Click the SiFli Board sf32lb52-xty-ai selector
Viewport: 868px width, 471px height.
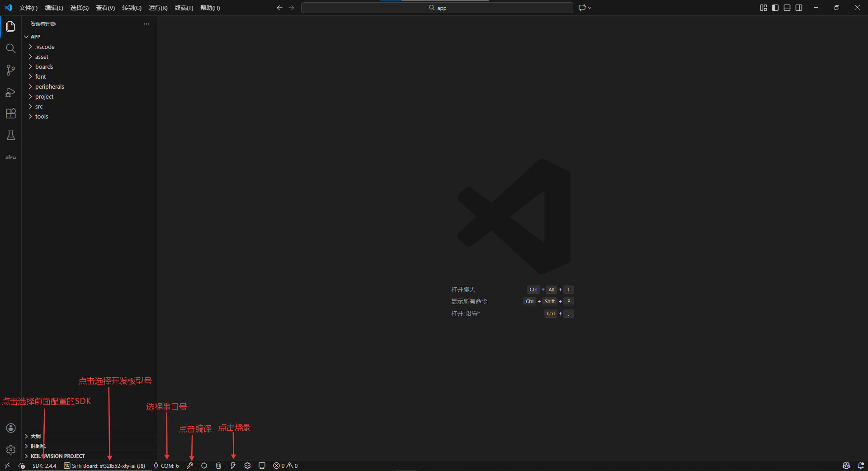pyautogui.click(x=104, y=466)
